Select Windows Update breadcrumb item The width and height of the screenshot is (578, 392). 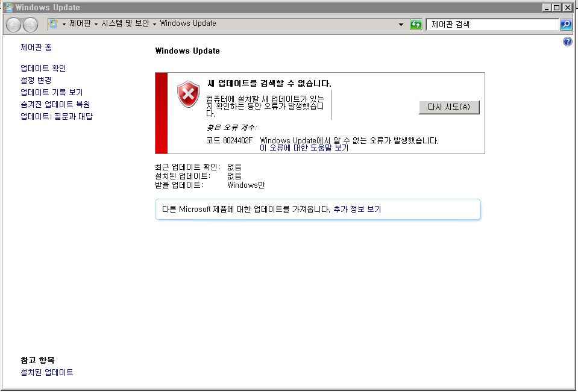[x=188, y=23]
